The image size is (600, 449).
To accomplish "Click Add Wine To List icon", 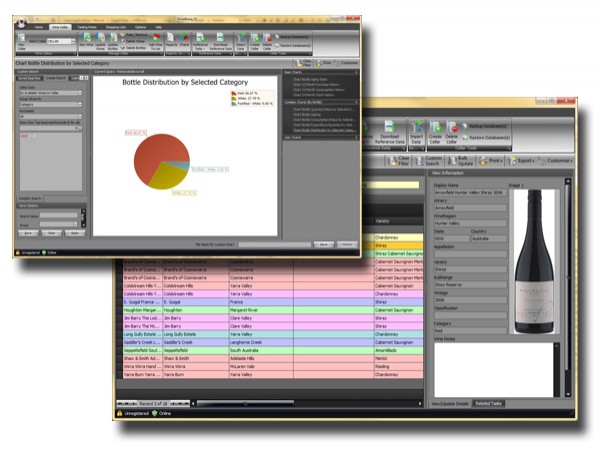I will pyautogui.click(x=156, y=41).
